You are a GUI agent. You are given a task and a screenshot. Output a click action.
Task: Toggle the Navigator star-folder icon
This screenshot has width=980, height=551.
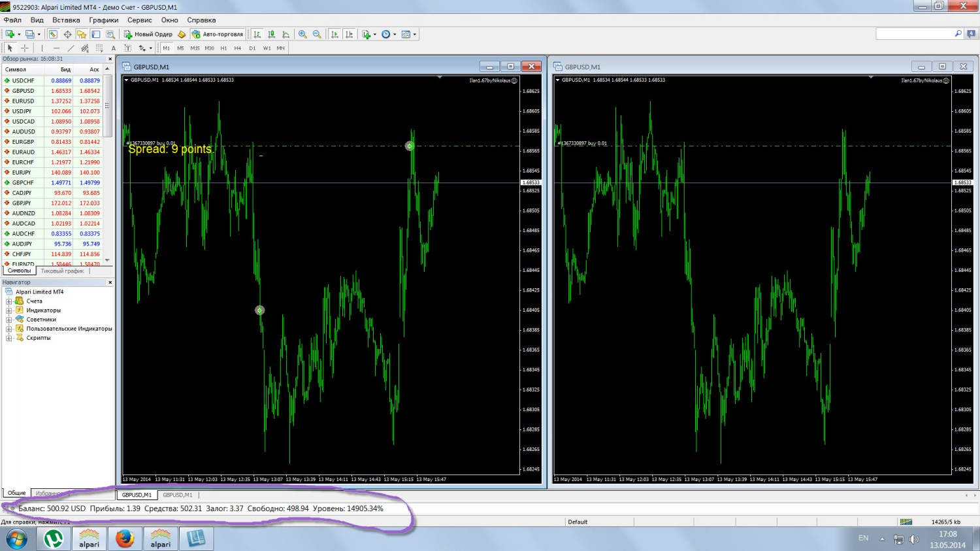82,34
